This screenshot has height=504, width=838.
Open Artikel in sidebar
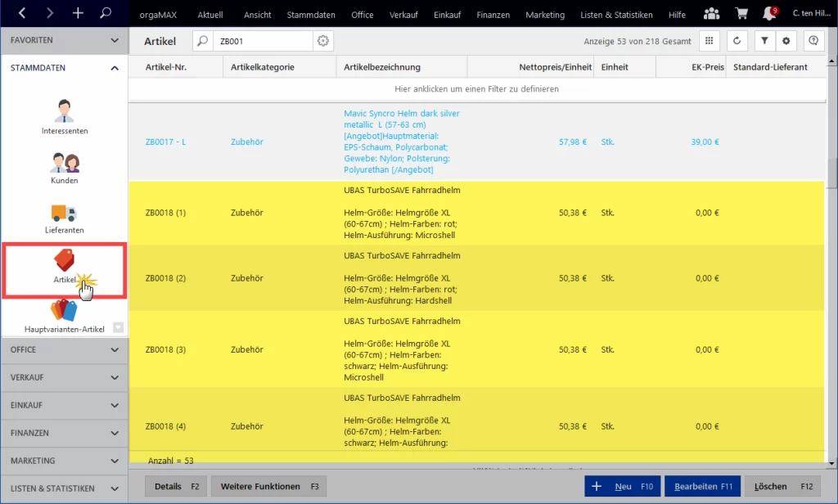(65, 268)
